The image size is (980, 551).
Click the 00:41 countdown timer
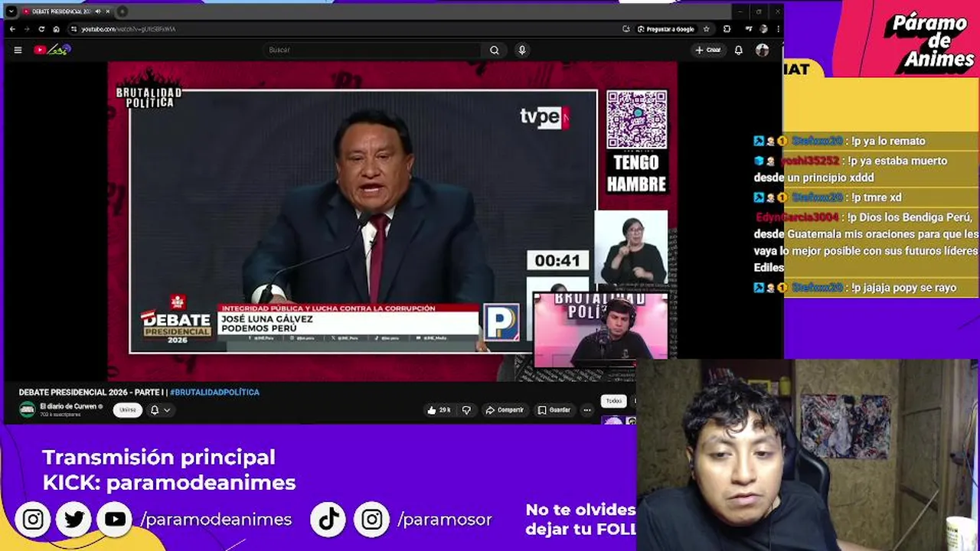coord(557,261)
